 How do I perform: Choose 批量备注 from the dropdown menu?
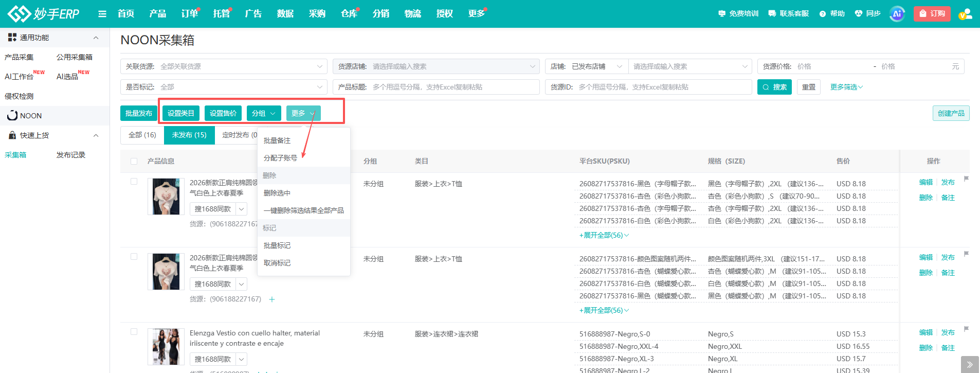(304, 140)
